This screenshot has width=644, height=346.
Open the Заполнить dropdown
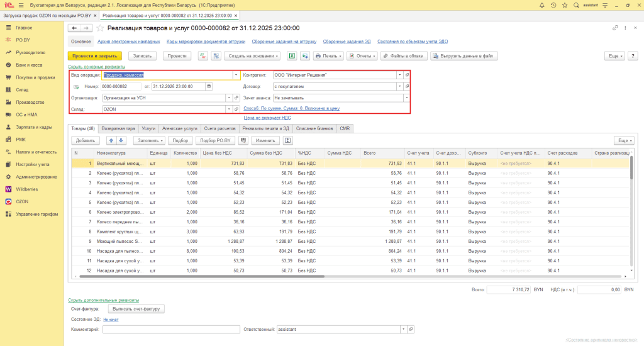point(149,140)
